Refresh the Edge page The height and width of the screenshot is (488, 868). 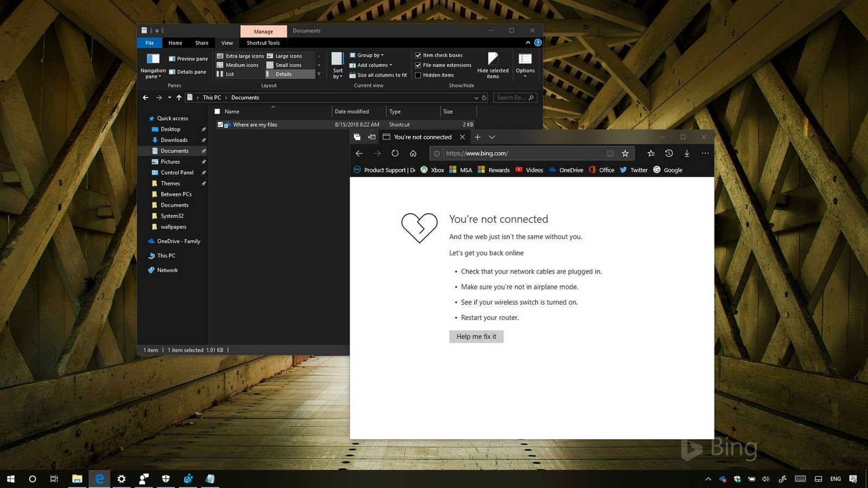click(395, 153)
